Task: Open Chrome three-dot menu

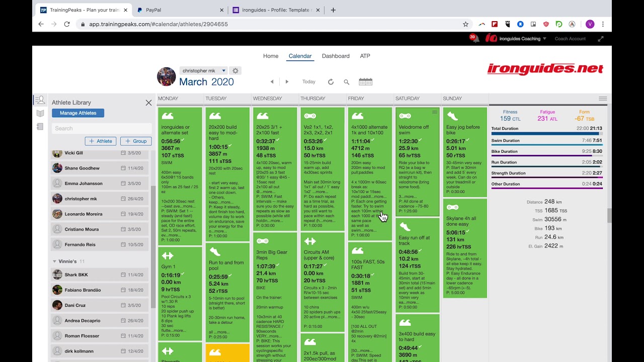Action: tap(603, 24)
